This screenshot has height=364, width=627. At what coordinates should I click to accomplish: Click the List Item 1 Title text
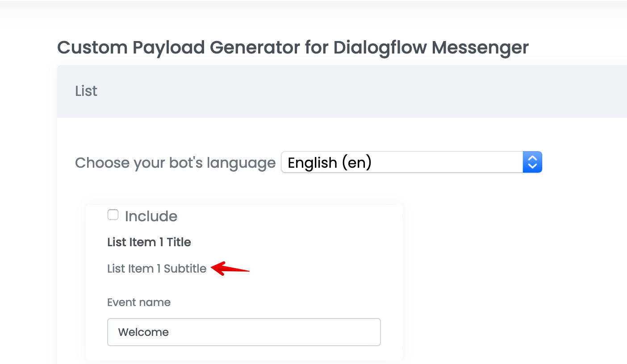pos(149,242)
